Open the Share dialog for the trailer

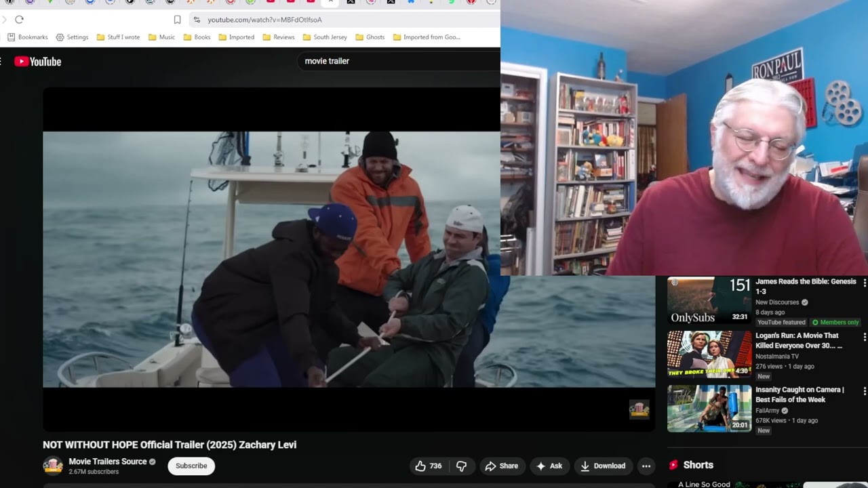[502, 466]
